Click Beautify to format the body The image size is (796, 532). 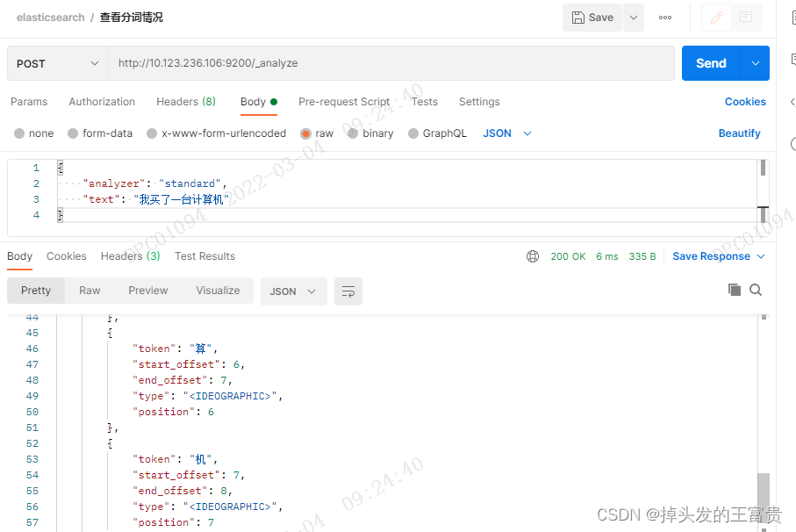(x=739, y=133)
